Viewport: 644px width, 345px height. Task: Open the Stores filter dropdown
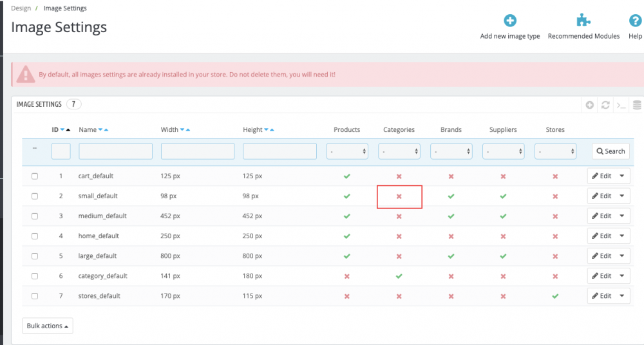pos(556,151)
